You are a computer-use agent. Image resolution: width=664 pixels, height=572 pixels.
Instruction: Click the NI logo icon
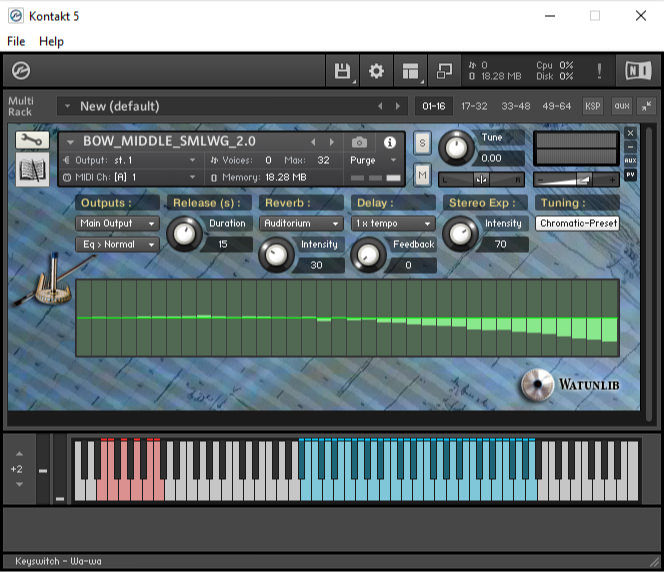click(x=638, y=70)
